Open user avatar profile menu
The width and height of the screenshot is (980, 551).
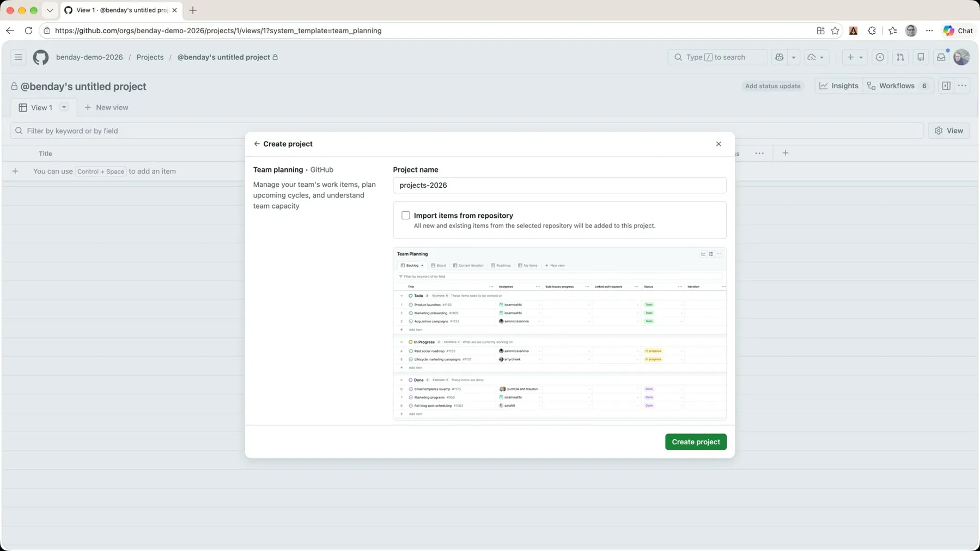tap(961, 57)
